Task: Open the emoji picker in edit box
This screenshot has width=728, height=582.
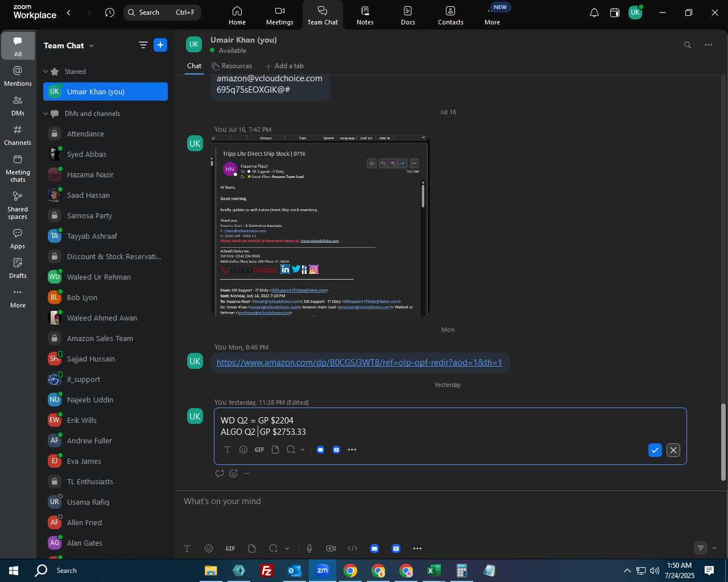Action: [243, 450]
